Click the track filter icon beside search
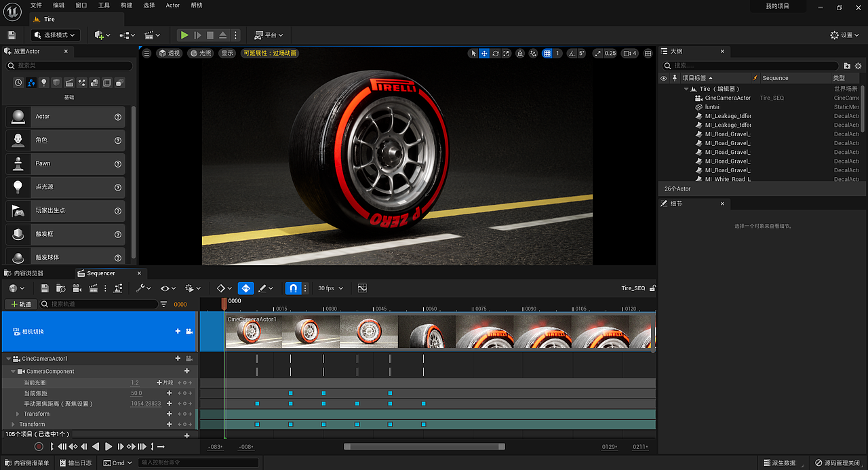This screenshot has height=470, width=868. tap(163, 305)
